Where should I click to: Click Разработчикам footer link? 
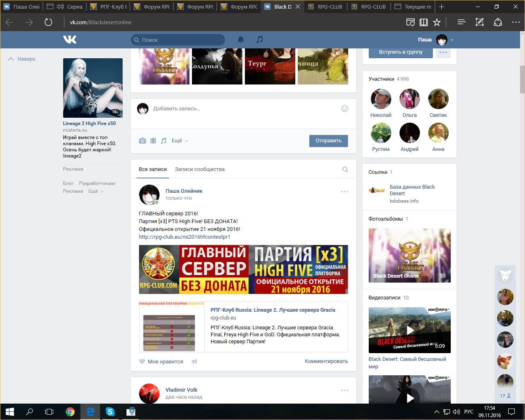click(97, 183)
